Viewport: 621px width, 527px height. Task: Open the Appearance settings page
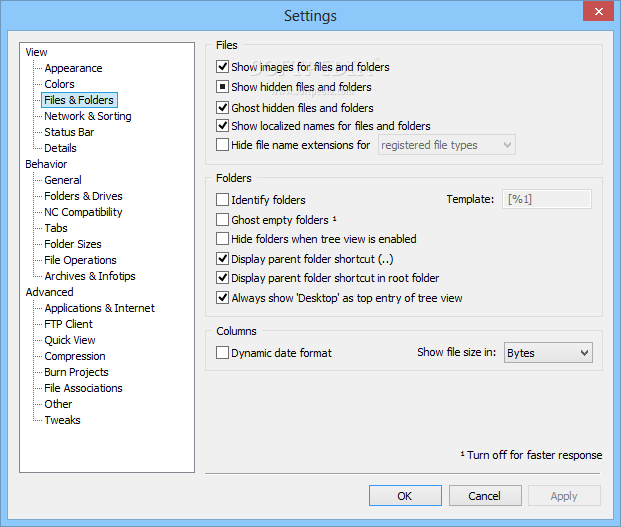[x=73, y=68]
